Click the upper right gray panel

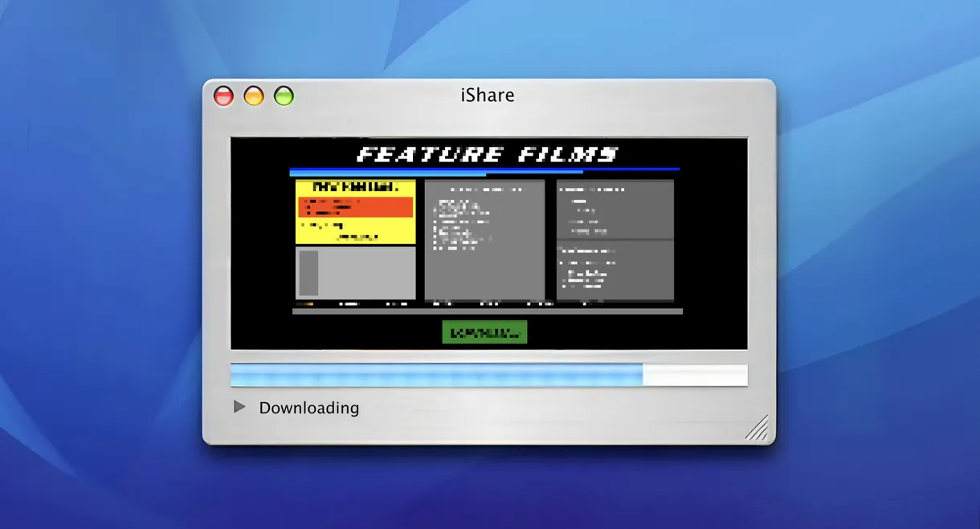[615, 209]
